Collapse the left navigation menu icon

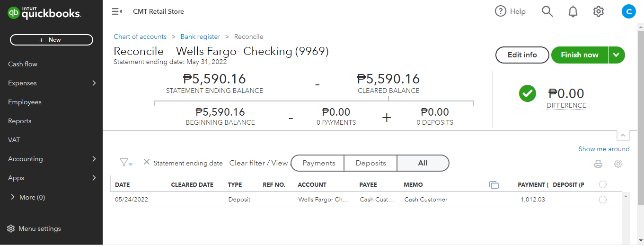coord(117,11)
